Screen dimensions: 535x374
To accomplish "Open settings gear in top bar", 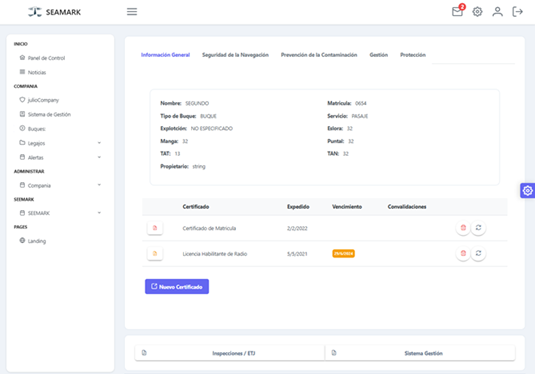I will coord(477,12).
